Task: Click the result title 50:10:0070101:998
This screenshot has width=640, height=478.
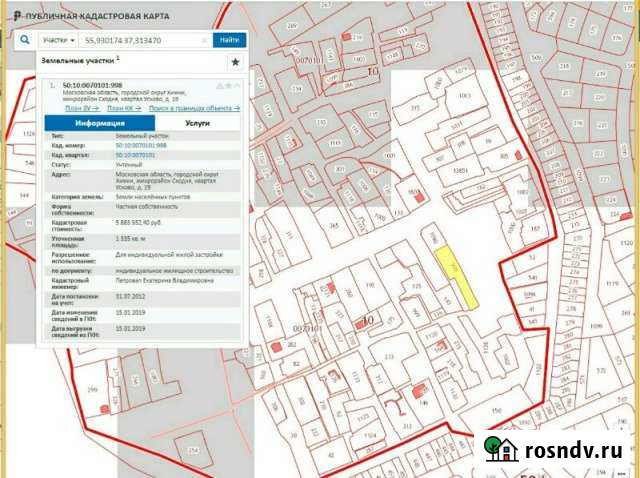Action: [92, 86]
